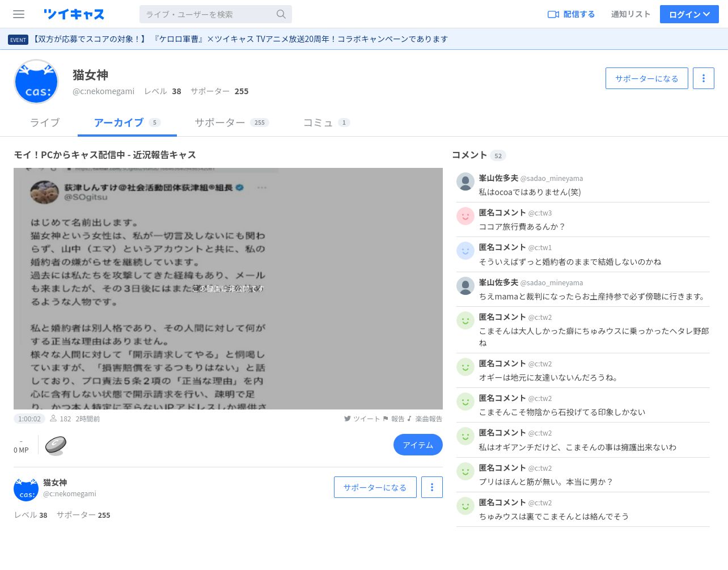Click the コメント 52 heading
Image resolution: width=728 pixels, height=570 pixels.
pyautogui.click(x=479, y=155)
